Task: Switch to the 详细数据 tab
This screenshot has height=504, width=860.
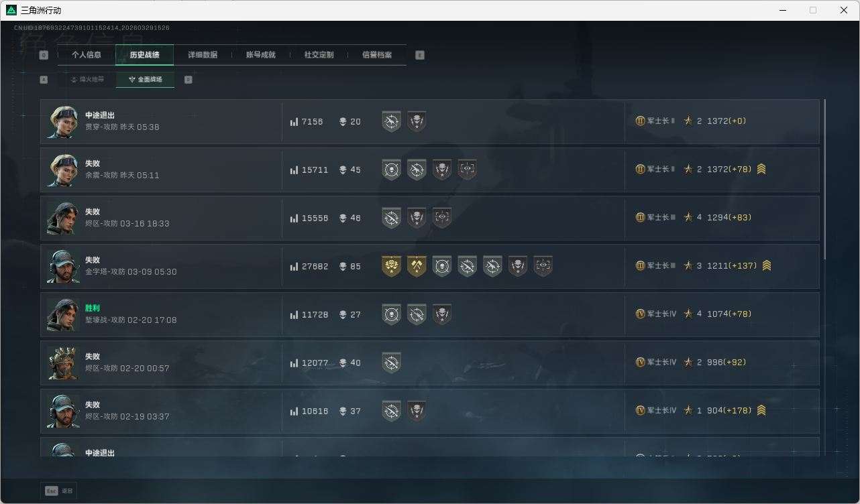Action: (x=203, y=55)
